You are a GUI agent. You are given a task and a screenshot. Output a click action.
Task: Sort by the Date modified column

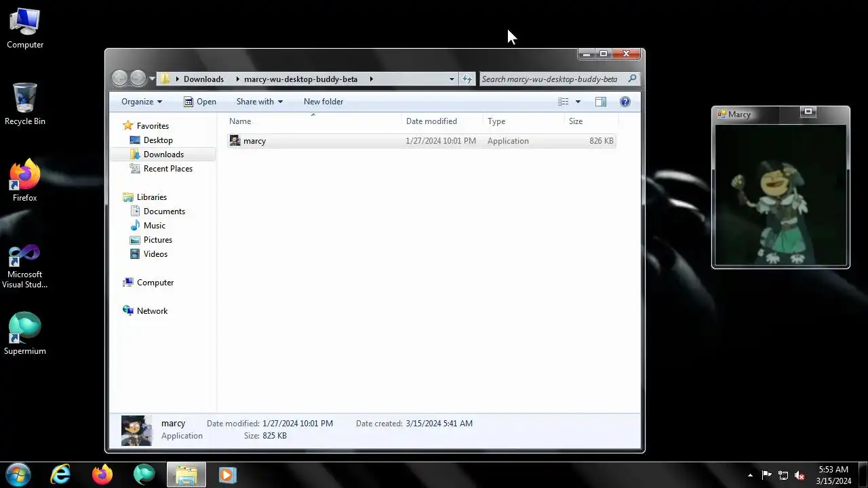[x=442, y=121]
